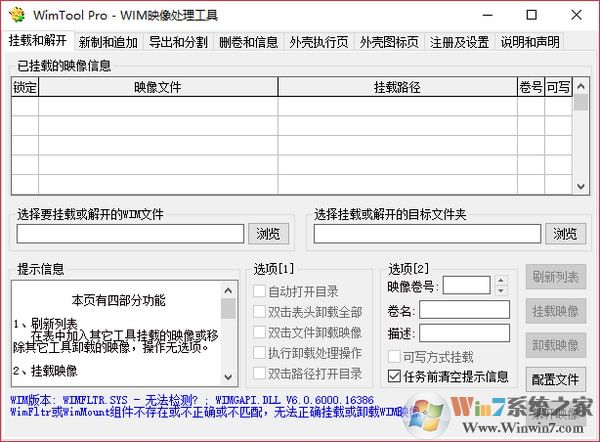The height and width of the screenshot is (442, 600).
Task: Click the 卷名 input field
Action: [465, 310]
